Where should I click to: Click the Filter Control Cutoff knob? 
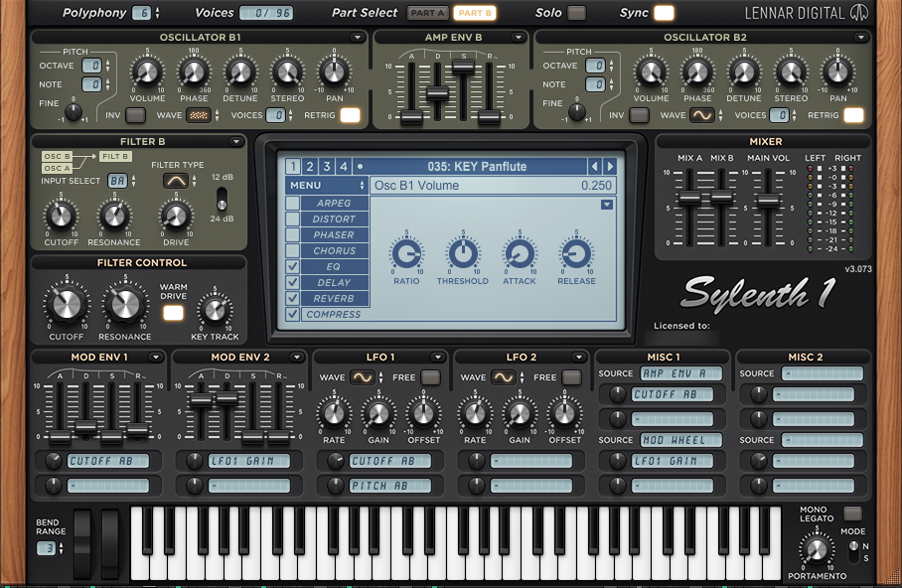[67, 304]
